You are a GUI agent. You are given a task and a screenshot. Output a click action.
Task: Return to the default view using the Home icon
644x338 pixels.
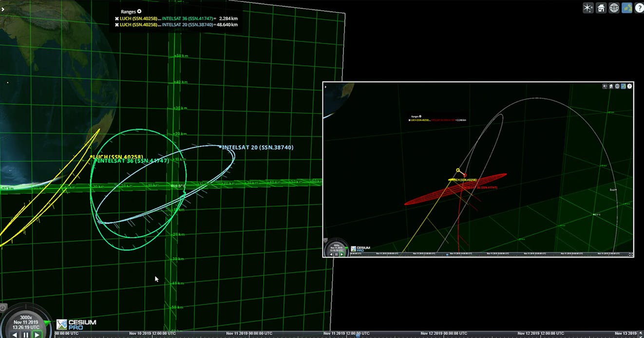[x=601, y=8]
